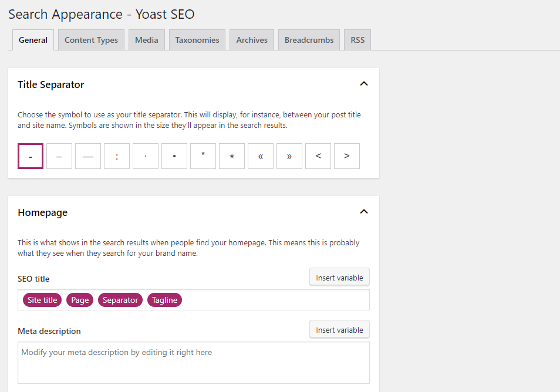
Task: Go to the Taxonomies tab
Action: coord(197,40)
